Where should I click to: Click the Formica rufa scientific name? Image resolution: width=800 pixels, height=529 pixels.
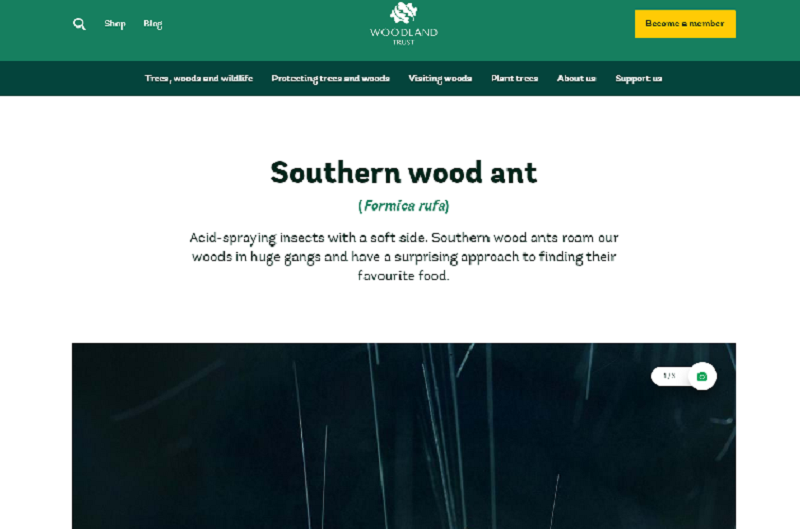click(404, 206)
